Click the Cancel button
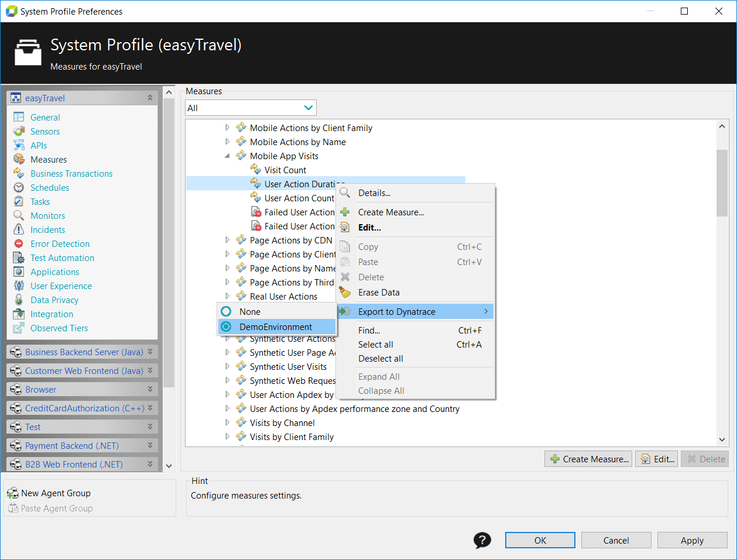The height and width of the screenshot is (560, 737). pyautogui.click(x=616, y=540)
